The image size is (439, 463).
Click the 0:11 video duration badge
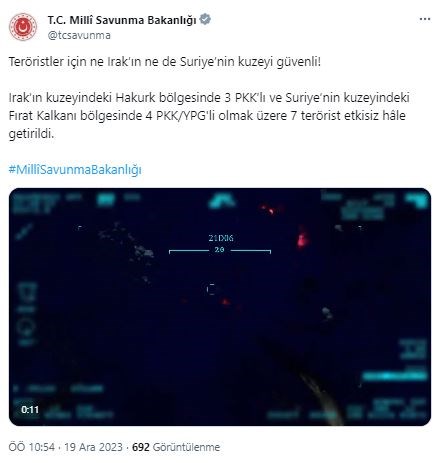pos(30,409)
